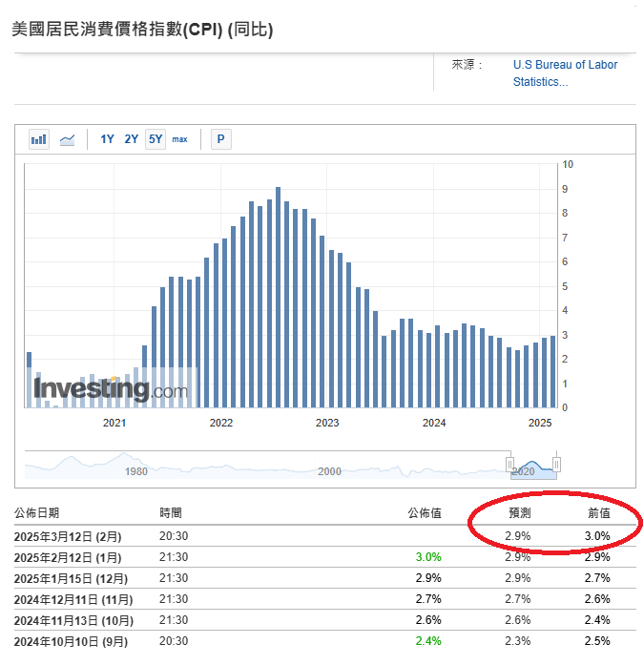Select the 1Y time range
644x665 pixels.
[107, 139]
